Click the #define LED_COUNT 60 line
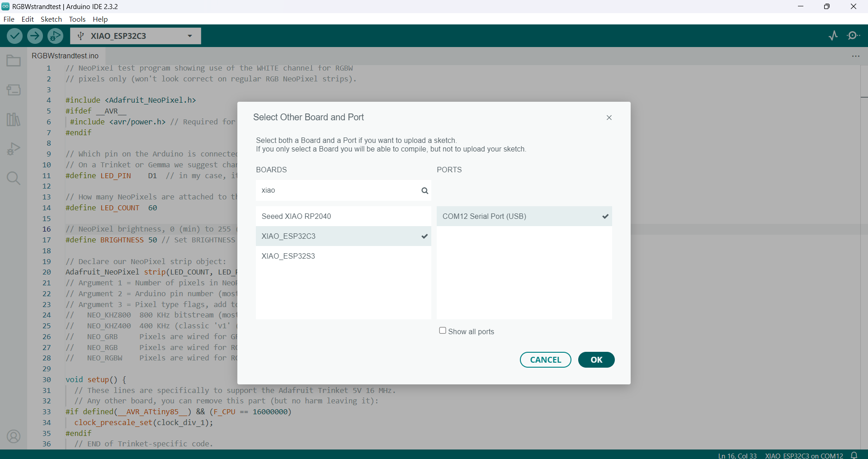Viewport: 868px width, 459px height. coord(111,208)
